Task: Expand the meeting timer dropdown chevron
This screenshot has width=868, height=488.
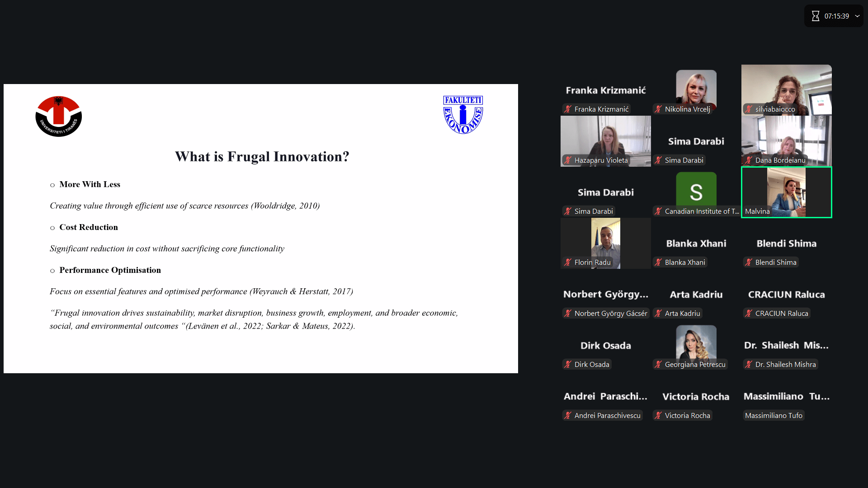Action: coord(857,16)
